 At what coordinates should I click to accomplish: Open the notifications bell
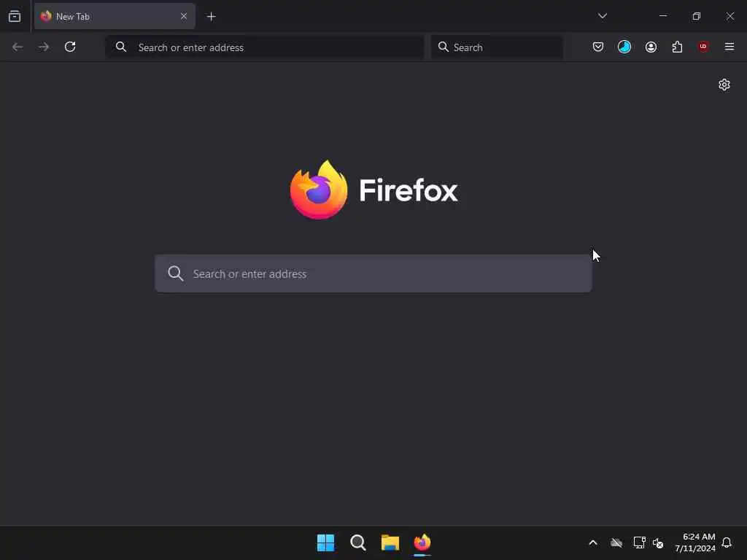[727, 542]
